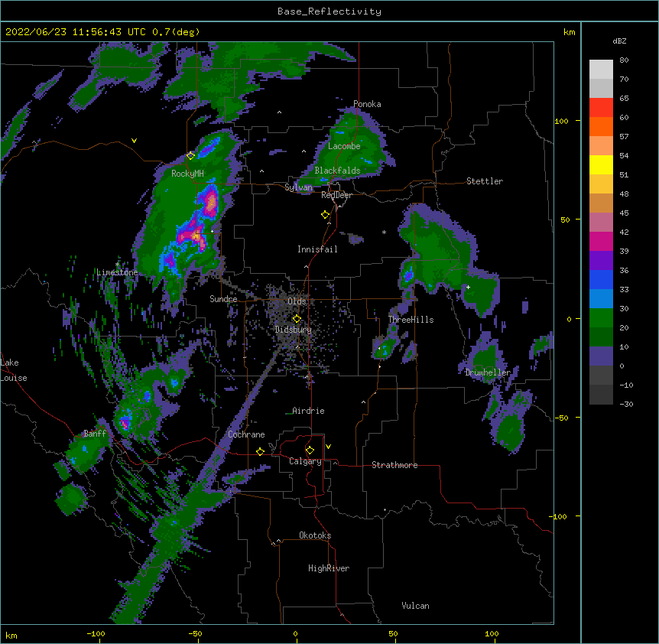Image resolution: width=659 pixels, height=644 pixels.
Task: Click the yellow V marker northwest of RockyMH
Action: 134,141
